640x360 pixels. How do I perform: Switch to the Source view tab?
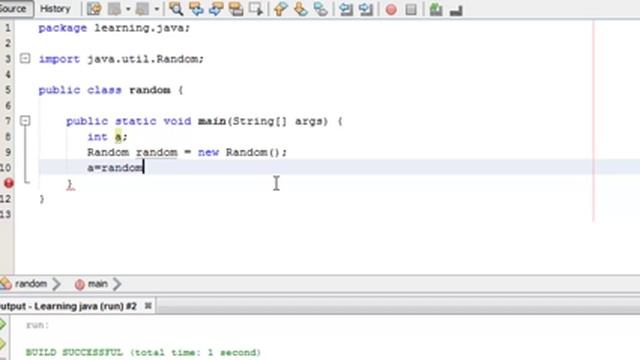click(15, 8)
